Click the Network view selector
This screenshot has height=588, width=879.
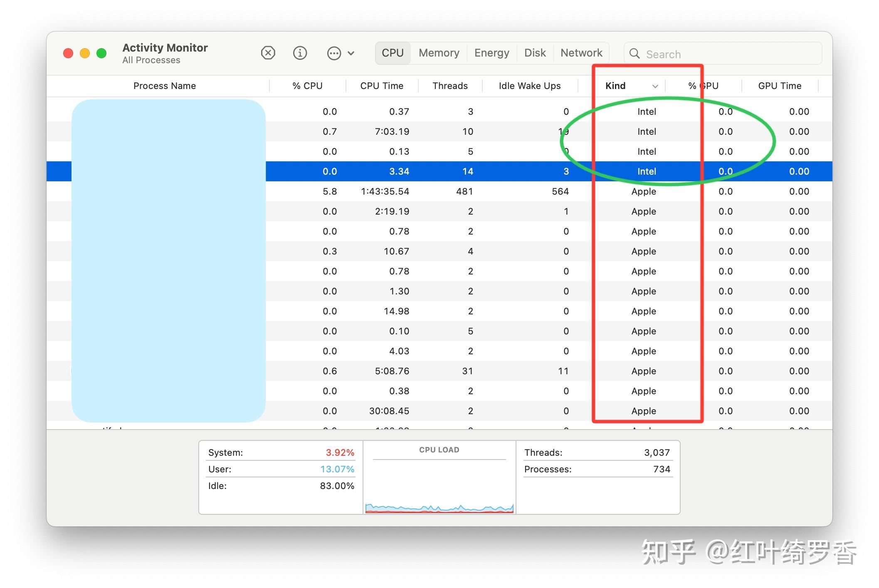coord(581,53)
